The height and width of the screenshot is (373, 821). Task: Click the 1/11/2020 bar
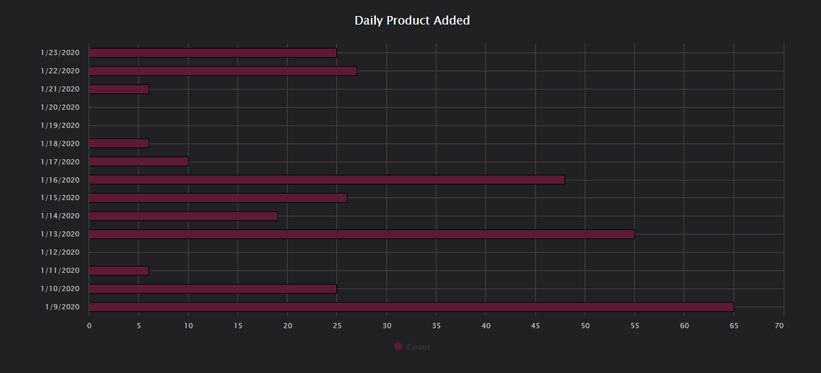pos(119,270)
